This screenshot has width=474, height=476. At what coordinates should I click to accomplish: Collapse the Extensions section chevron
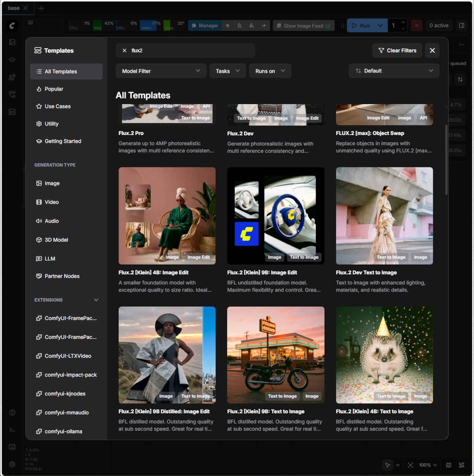pyautogui.click(x=96, y=300)
